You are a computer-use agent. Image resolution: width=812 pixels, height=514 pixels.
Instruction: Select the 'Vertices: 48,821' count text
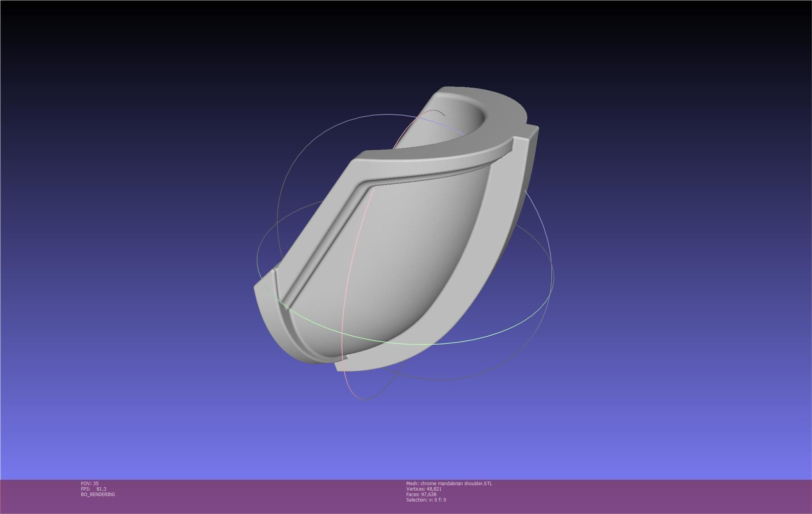click(424, 489)
